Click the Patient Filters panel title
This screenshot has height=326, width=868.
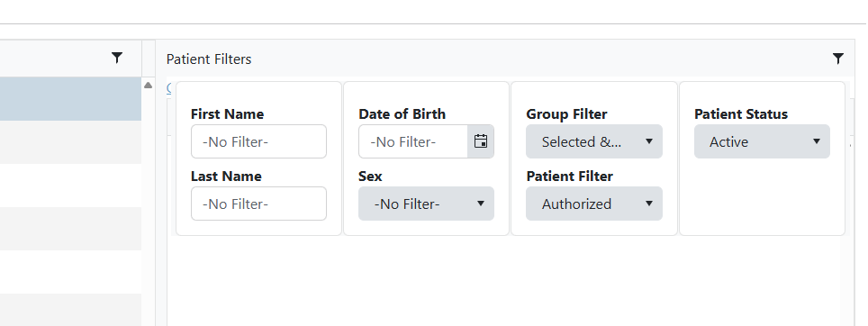[209, 59]
